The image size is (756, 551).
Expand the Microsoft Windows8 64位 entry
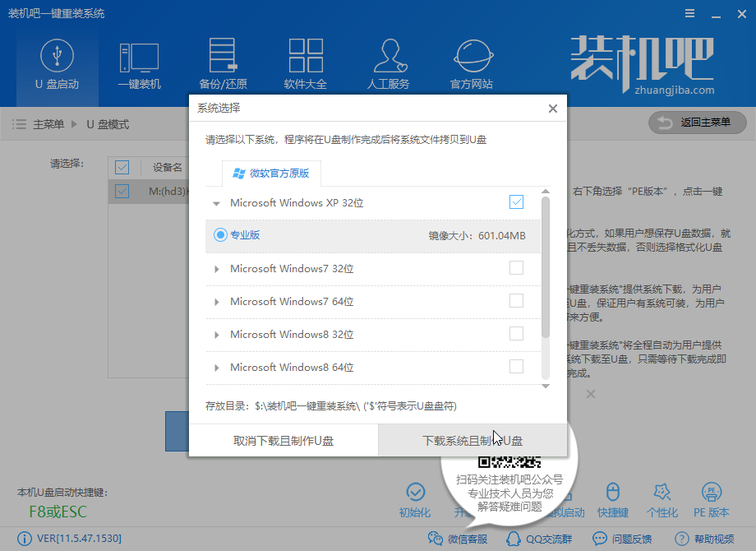pos(216,368)
